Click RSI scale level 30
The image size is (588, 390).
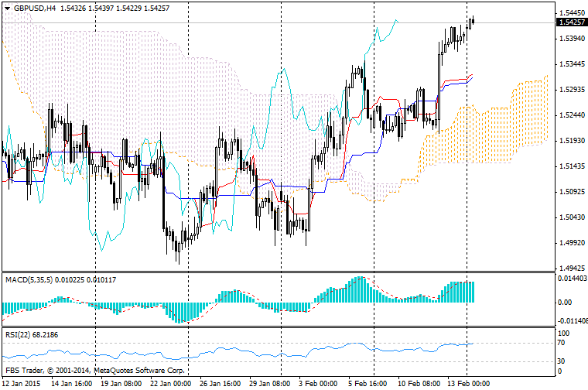(x=562, y=361)
